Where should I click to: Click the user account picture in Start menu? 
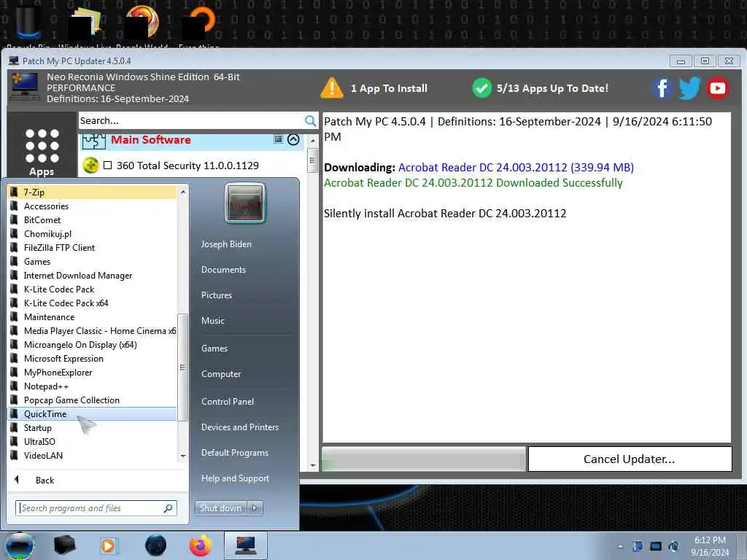point(245,203)
